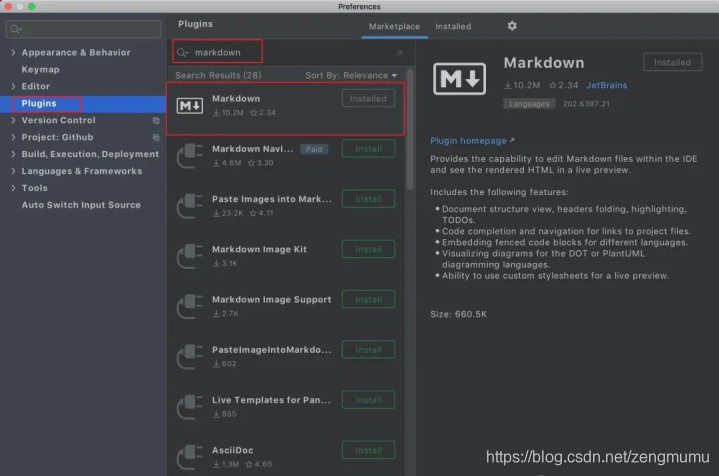Click PasteImageIntoMarkdown plugin icon
The width and height of the screenshot is (719, 476).
189,357
